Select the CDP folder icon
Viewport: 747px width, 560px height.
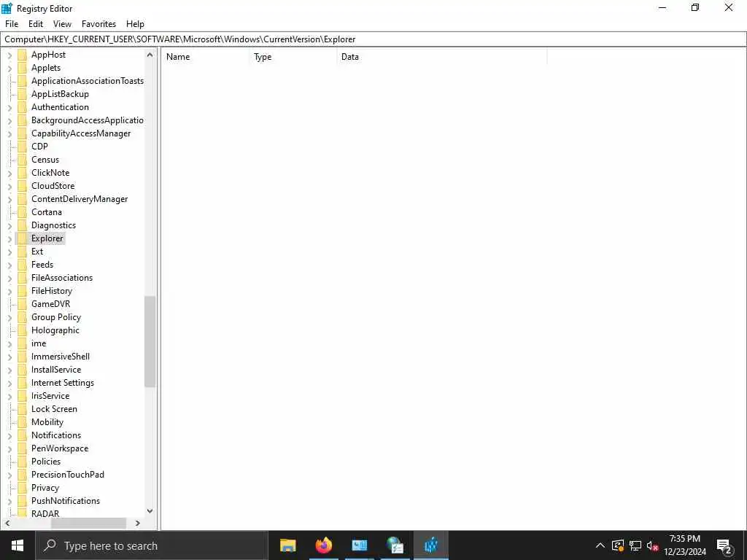coord(22,146)
